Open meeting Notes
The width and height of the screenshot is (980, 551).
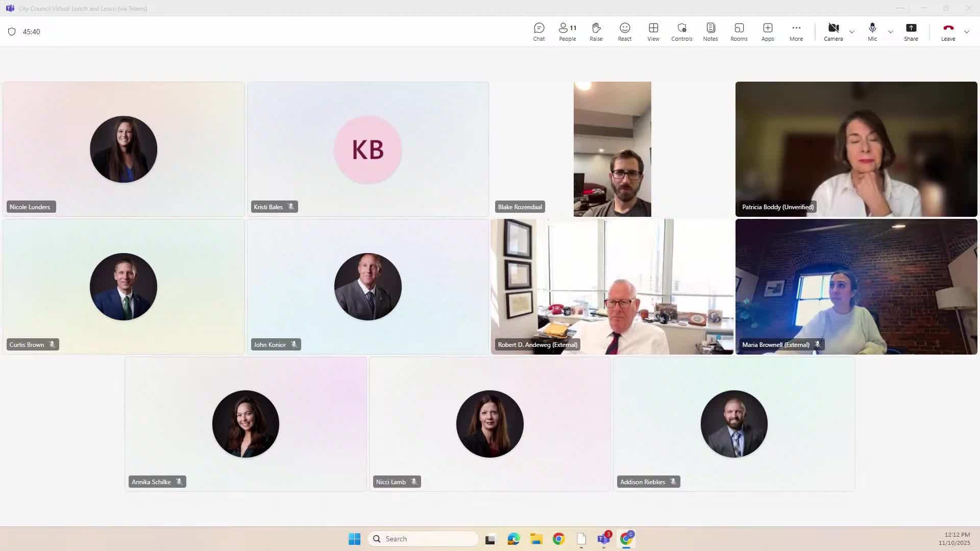click(710, 32)
